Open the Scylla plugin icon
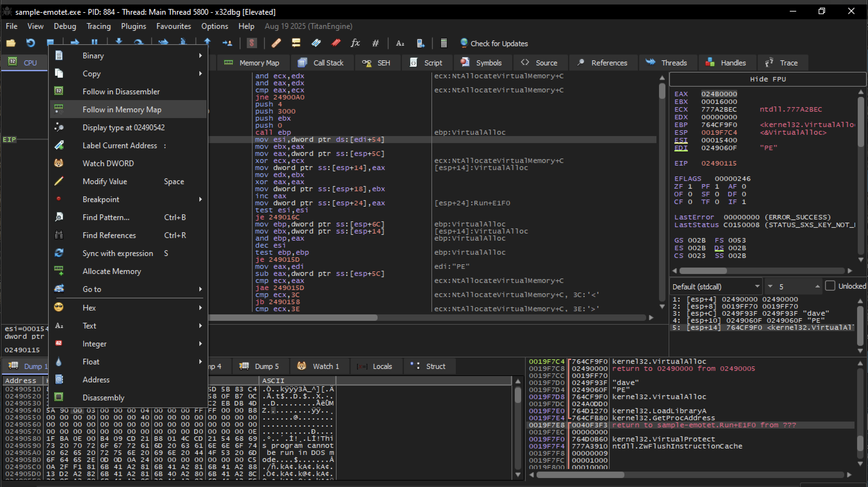868x487 pixels. coord(252,43)
